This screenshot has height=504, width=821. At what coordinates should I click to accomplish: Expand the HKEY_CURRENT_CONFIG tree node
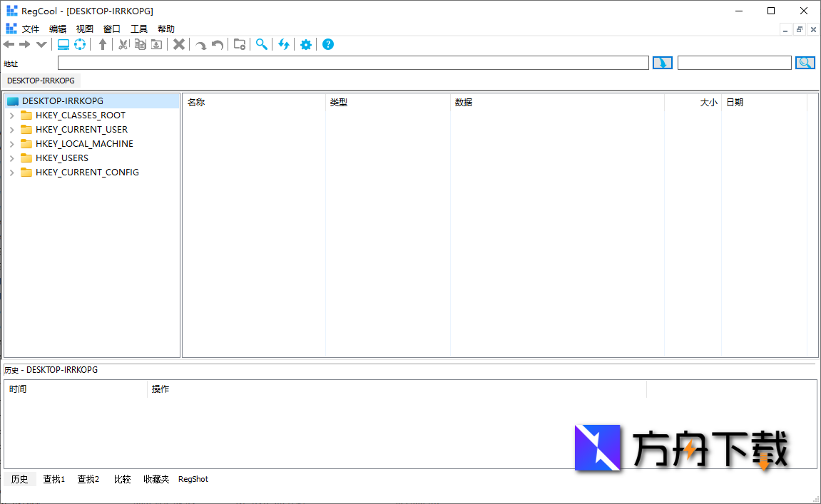coord(12,173)
